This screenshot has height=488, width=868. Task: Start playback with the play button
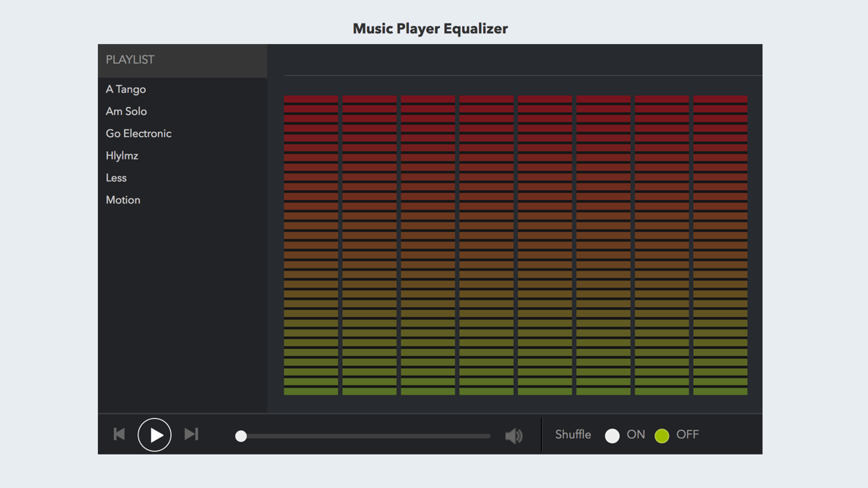(154, 435)
